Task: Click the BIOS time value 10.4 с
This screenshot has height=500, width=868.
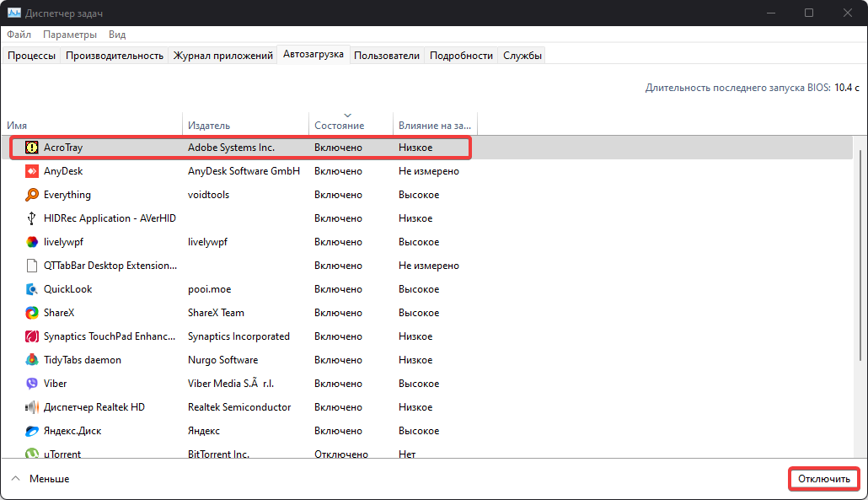Action: pos(847,88)
